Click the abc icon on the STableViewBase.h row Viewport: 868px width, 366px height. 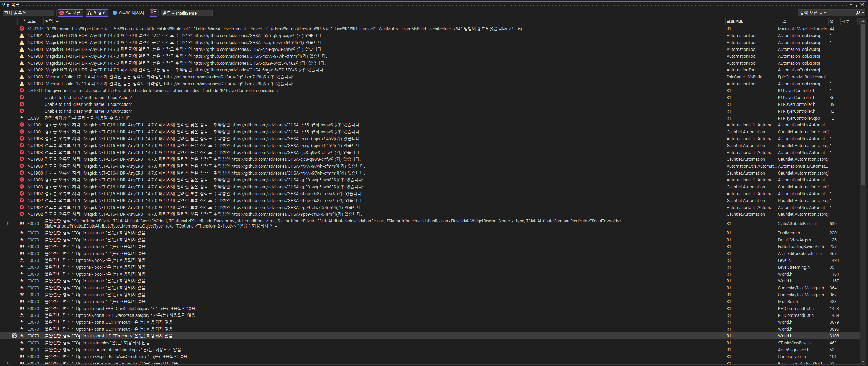pos(22,343)
